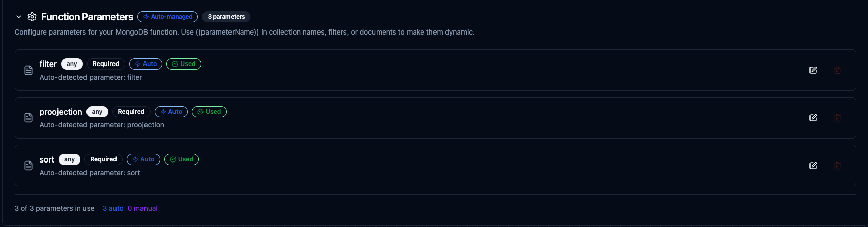
Task: Edit the filter parameter
Action: 813,70
